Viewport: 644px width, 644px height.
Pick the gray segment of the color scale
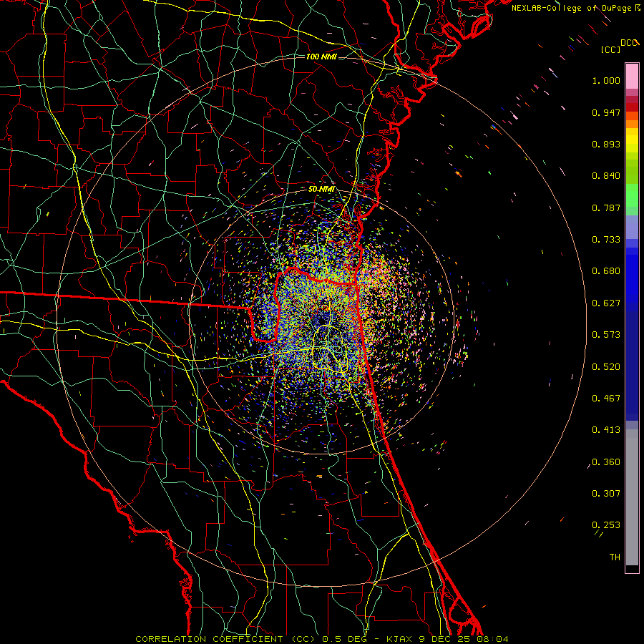632,497
